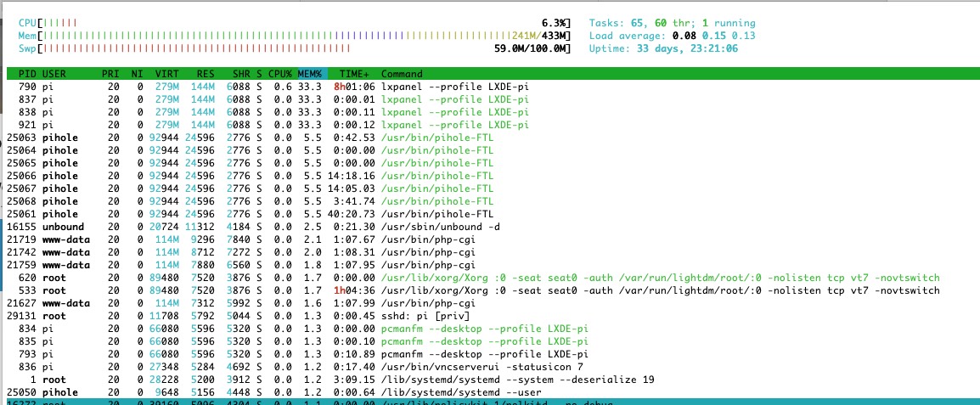Click the RES column header

(204, 74)
